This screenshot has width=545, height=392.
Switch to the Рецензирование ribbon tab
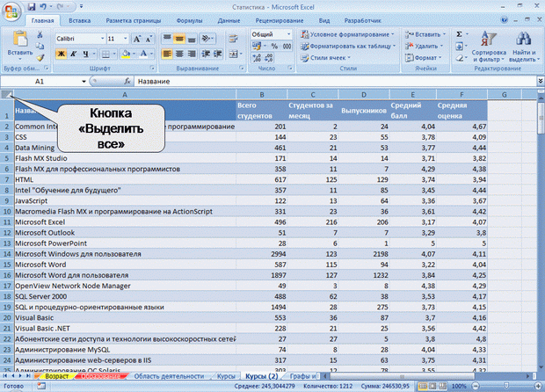[x=280, y=20]
